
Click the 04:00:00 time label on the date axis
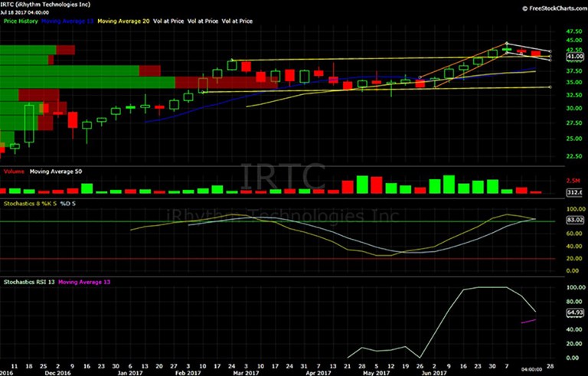[532, 370]
